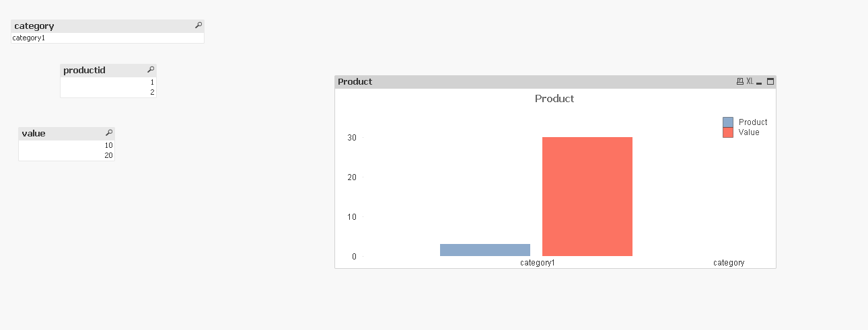Print the Product chart
The height and width of the screenshot is (330, 868).
(740, 81)
